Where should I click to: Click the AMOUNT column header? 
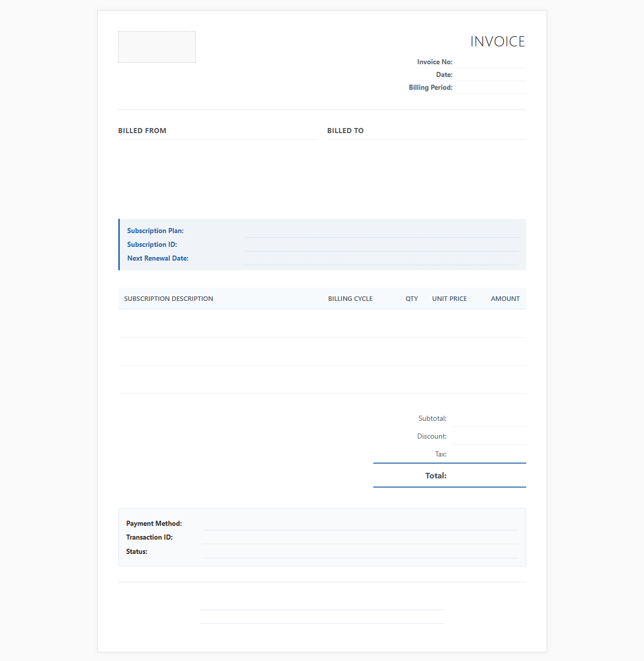pos(505,298)
